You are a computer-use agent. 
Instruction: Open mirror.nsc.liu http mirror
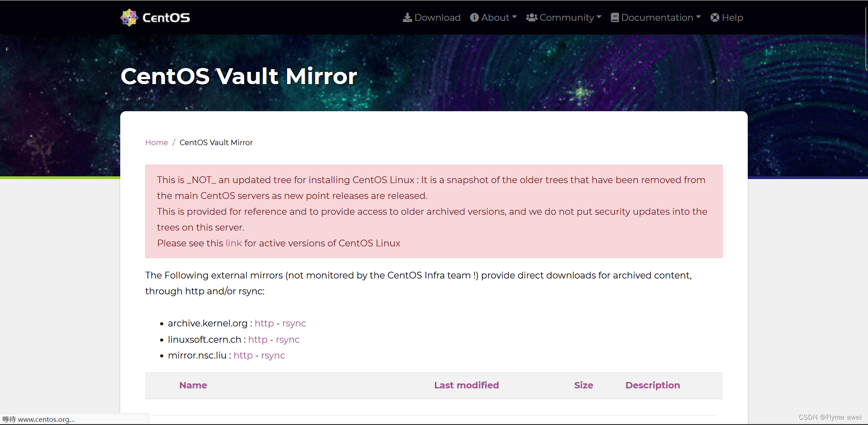243,355
